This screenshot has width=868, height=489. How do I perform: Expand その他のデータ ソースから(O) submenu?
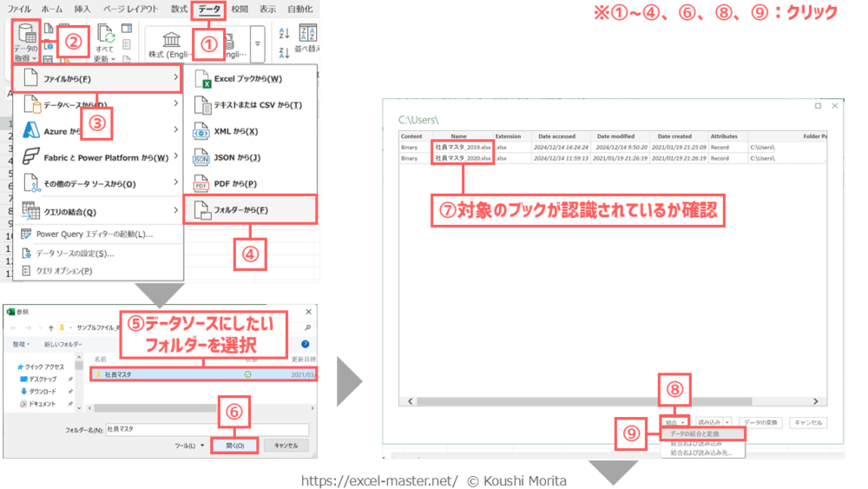coord(97,184)
